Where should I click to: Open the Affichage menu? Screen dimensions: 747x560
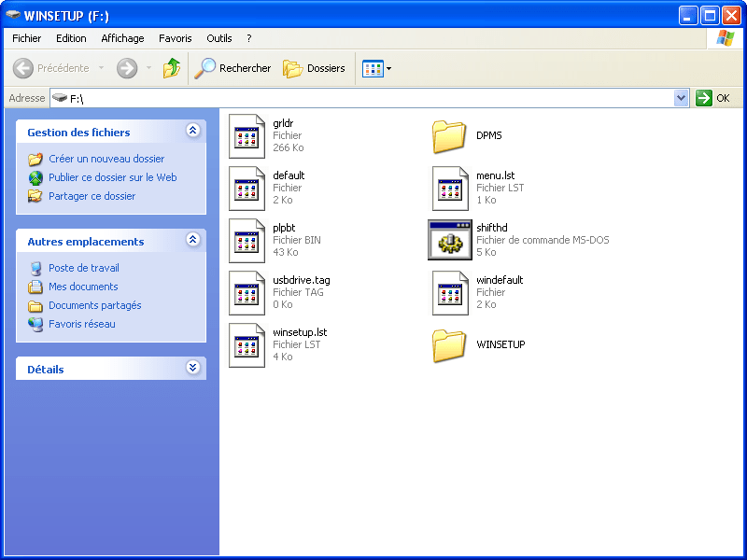[x=122, y=38]
